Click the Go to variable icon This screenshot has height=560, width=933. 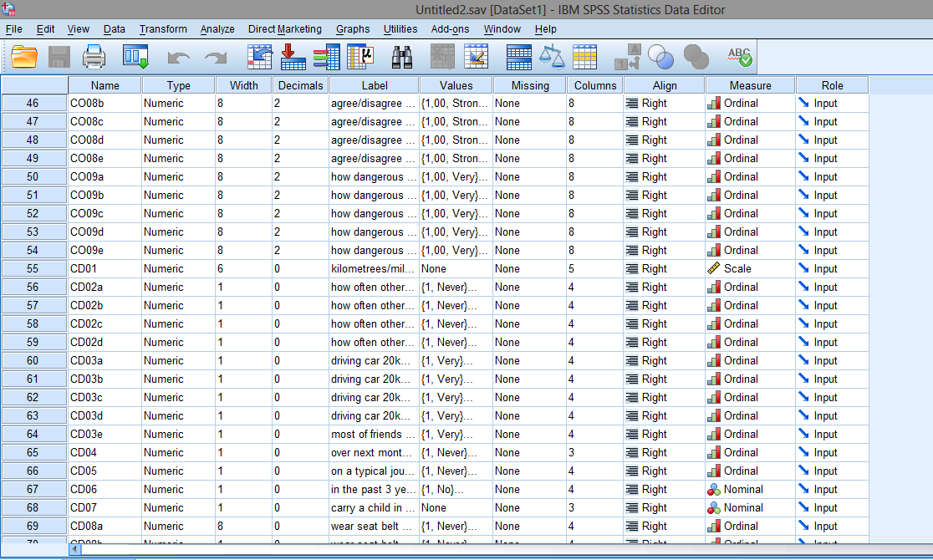pos(293,57)
